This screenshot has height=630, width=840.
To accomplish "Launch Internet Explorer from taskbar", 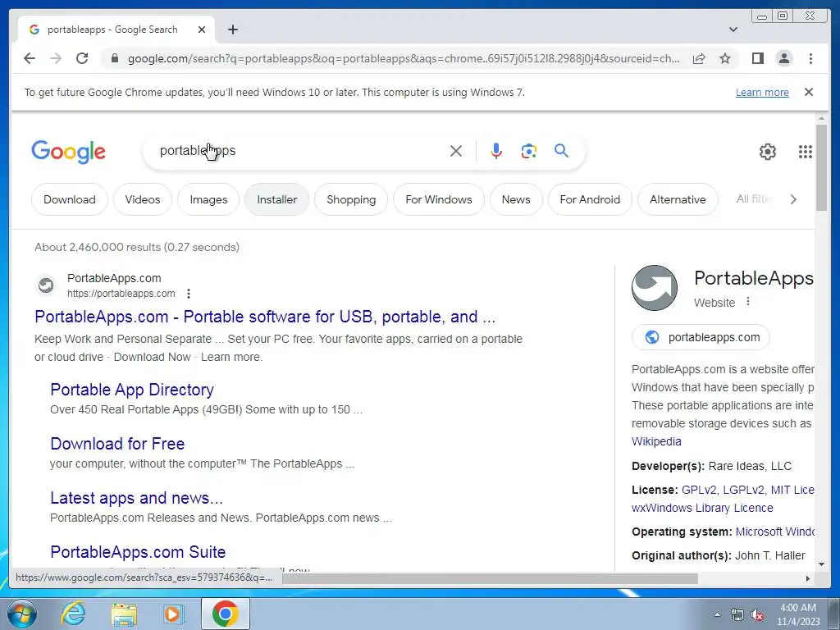I will 73,614.
